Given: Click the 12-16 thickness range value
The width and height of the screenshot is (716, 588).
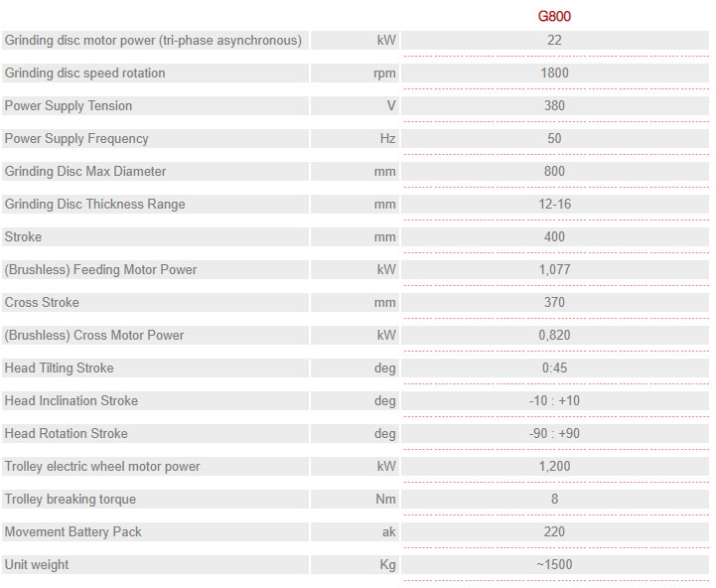Looking at the screenshot, I should pos(555,204).
